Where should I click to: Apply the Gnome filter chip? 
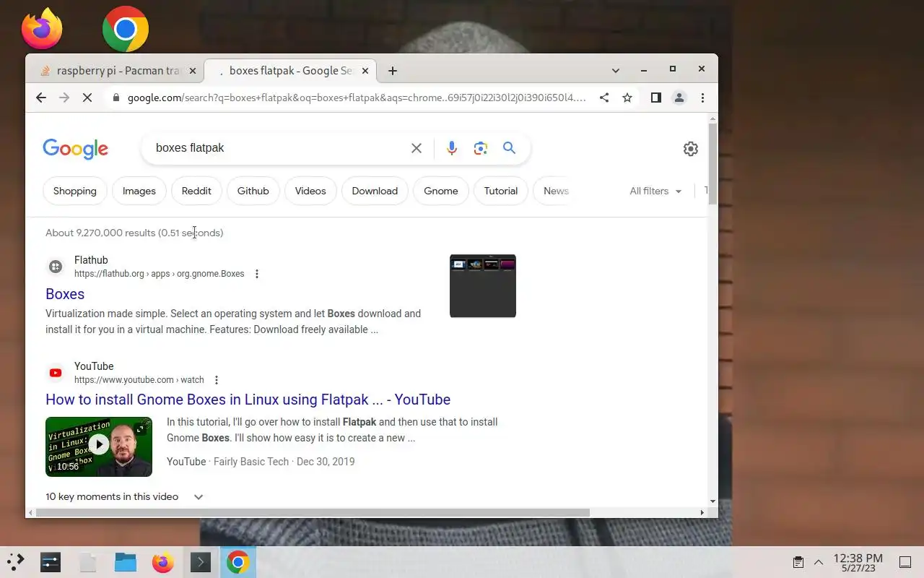click(441, 191)
